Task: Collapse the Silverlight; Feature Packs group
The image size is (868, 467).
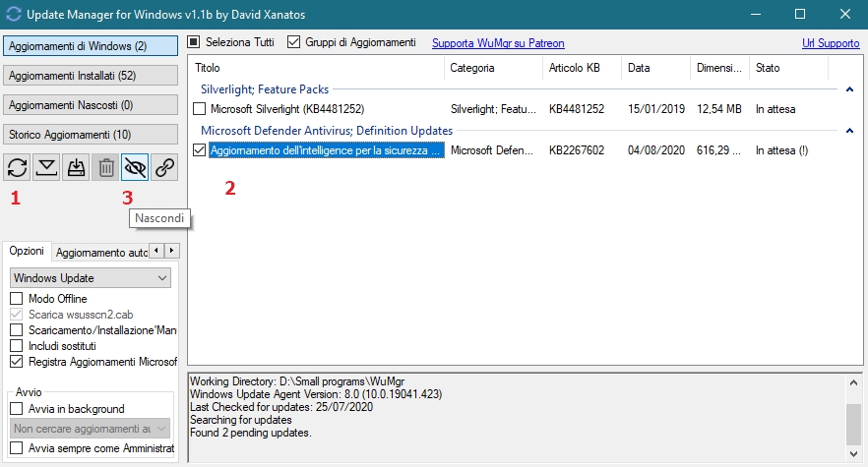Action: tap(849, 89)
